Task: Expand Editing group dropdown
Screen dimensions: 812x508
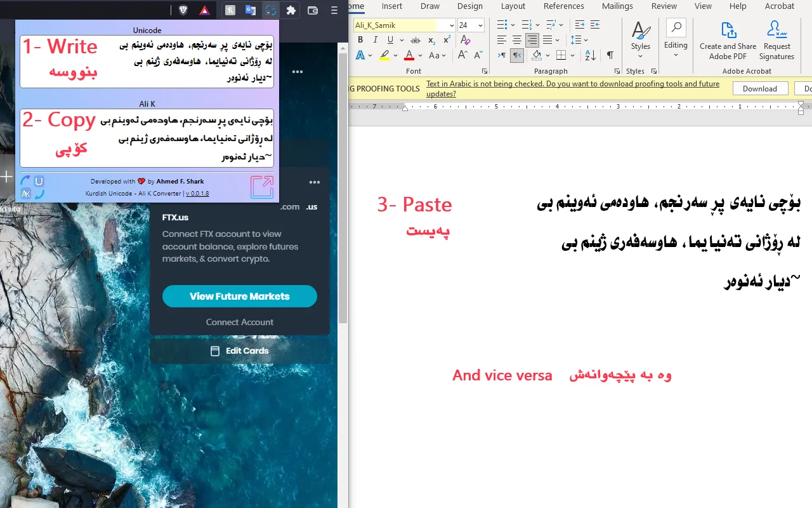Action: pos(676,56)
